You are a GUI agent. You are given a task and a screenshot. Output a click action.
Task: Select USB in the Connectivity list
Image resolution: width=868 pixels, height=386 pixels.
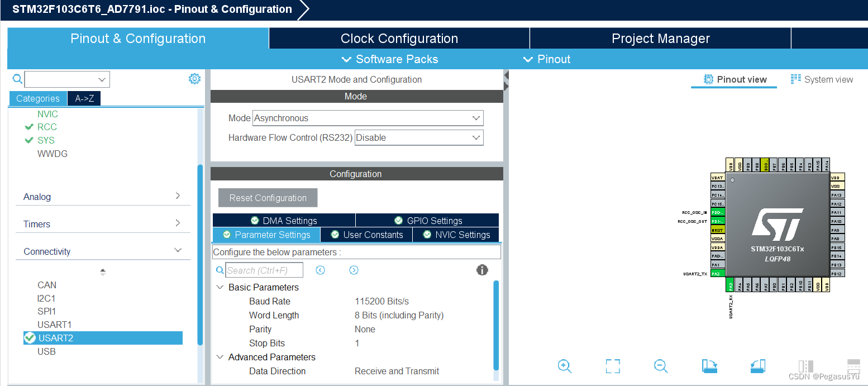(46, 351)
